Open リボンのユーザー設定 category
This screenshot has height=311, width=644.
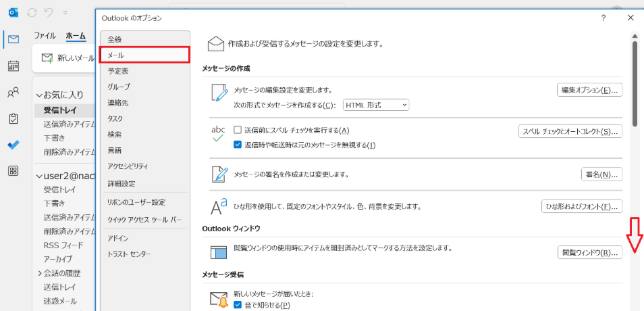[x=144, y=202]
